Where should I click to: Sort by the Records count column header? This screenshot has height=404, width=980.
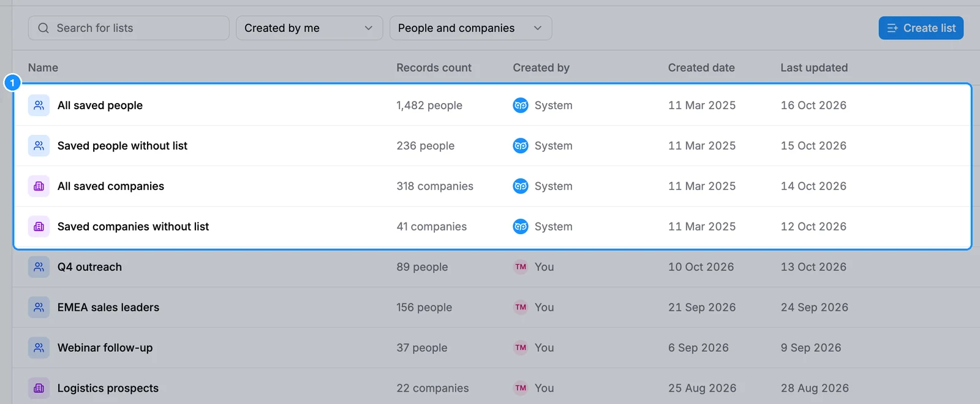click(x=434, y=68)
